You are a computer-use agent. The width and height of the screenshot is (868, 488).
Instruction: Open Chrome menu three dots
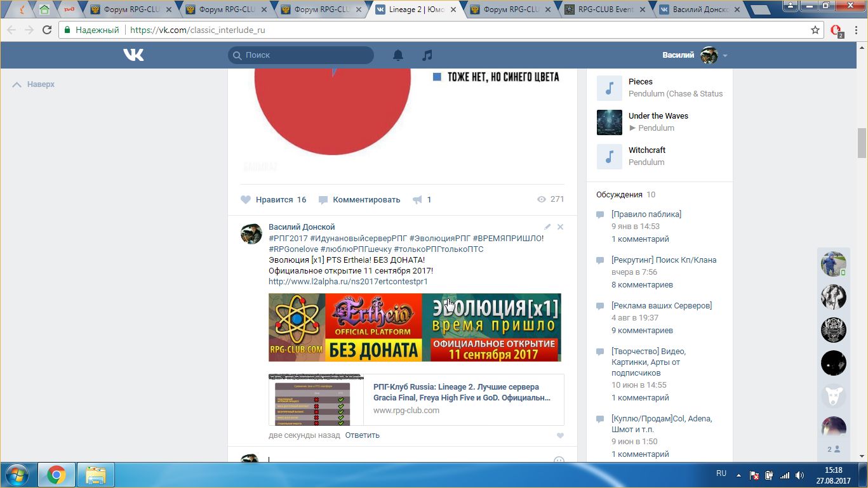855,30
